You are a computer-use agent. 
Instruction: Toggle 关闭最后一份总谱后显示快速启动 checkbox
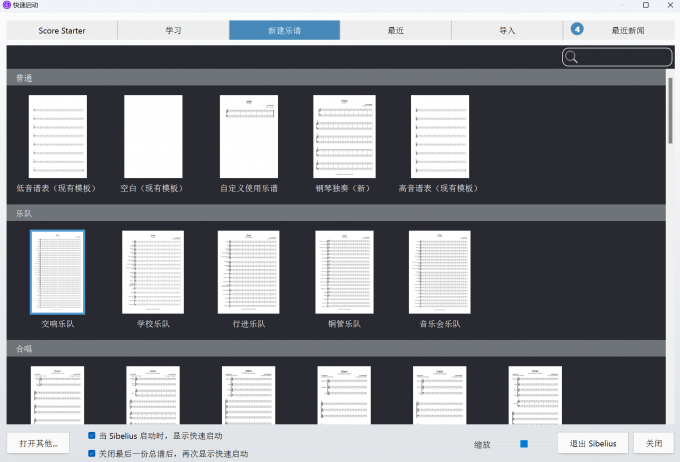(92, 453)
